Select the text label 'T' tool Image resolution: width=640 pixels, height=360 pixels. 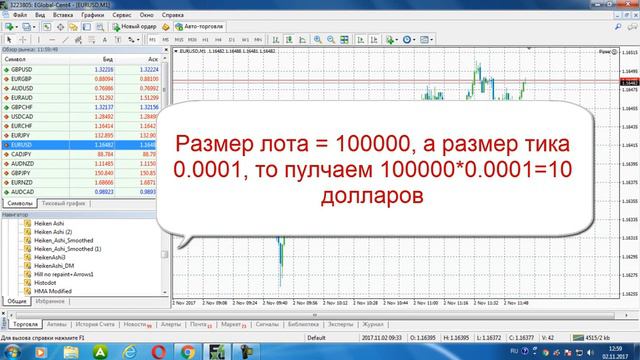[118, 40]
